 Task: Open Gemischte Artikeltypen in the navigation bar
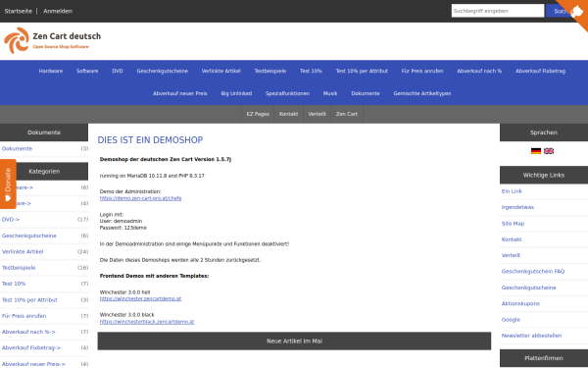click(x=422, y=93)
